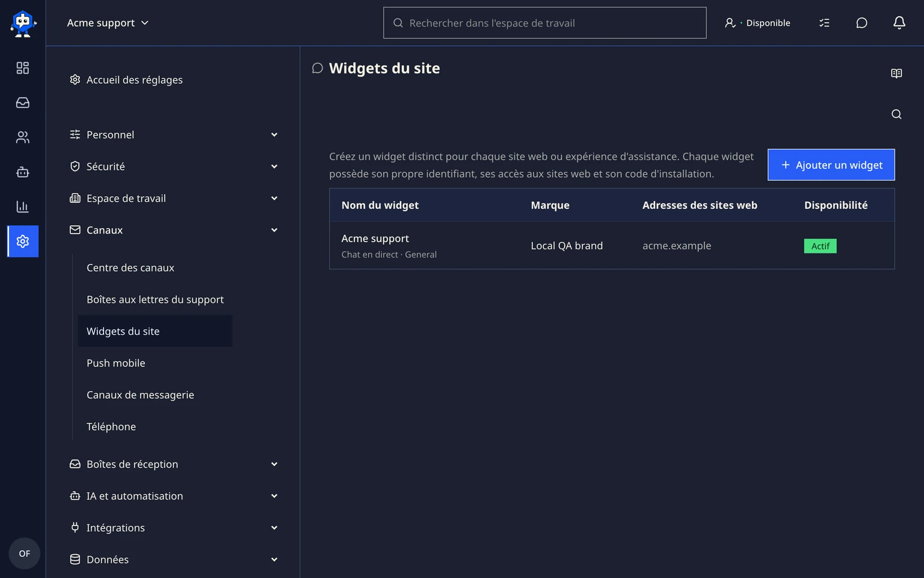
Task: Open the task checklist icon in top bar
Action: coord(824,23)
